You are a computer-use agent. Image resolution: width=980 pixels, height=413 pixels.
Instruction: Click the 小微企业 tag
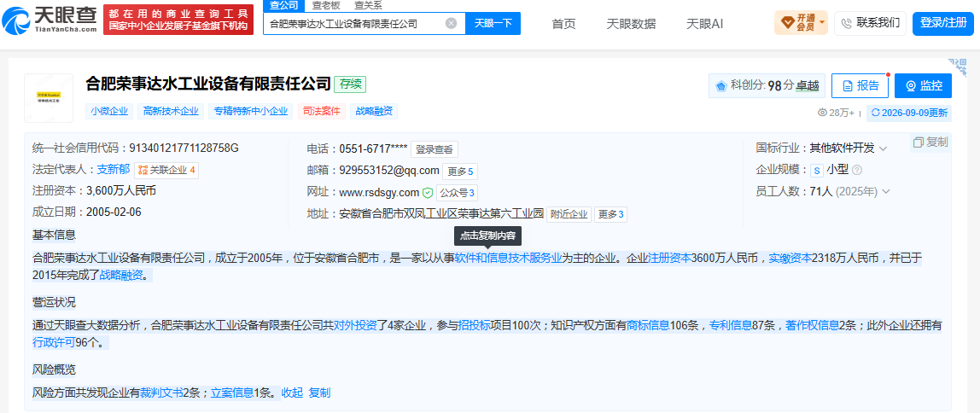tap(108, 111)
